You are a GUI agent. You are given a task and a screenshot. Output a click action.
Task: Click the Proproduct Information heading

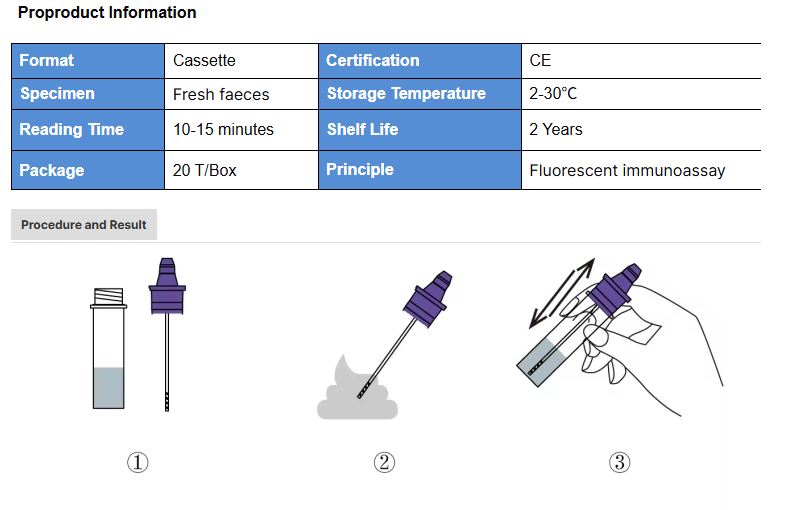pos(107,13)
